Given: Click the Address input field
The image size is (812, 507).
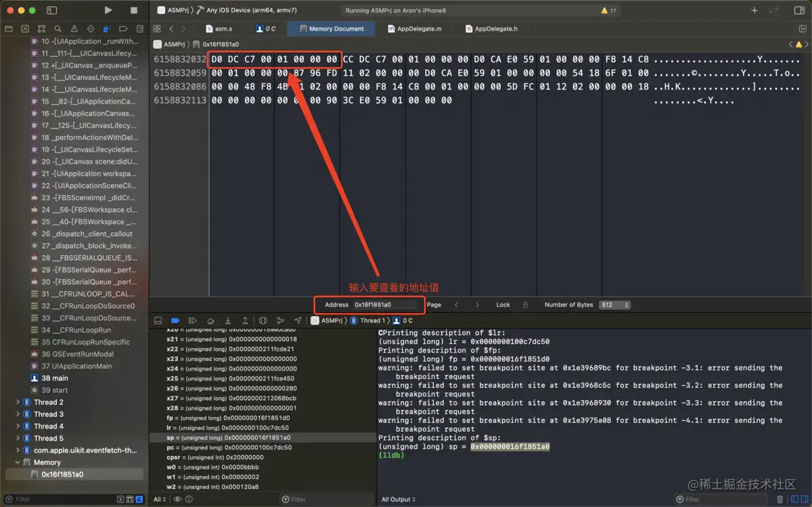Looking at the screenshot, I should pos(385,305).
